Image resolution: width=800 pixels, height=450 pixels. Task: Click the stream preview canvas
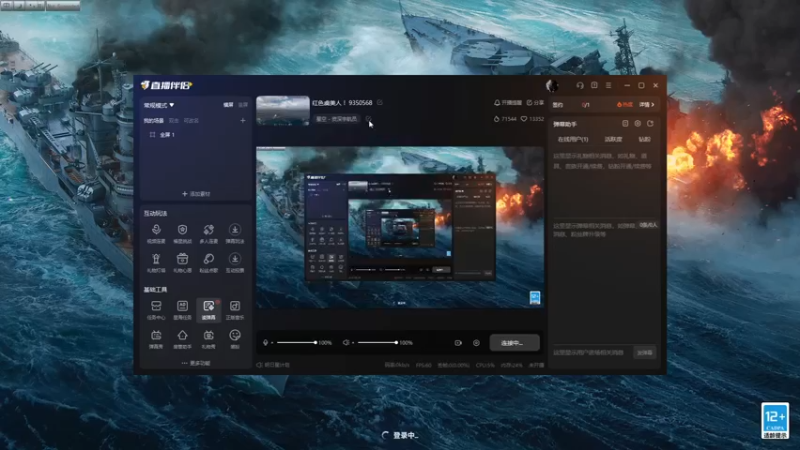point(400,228)
